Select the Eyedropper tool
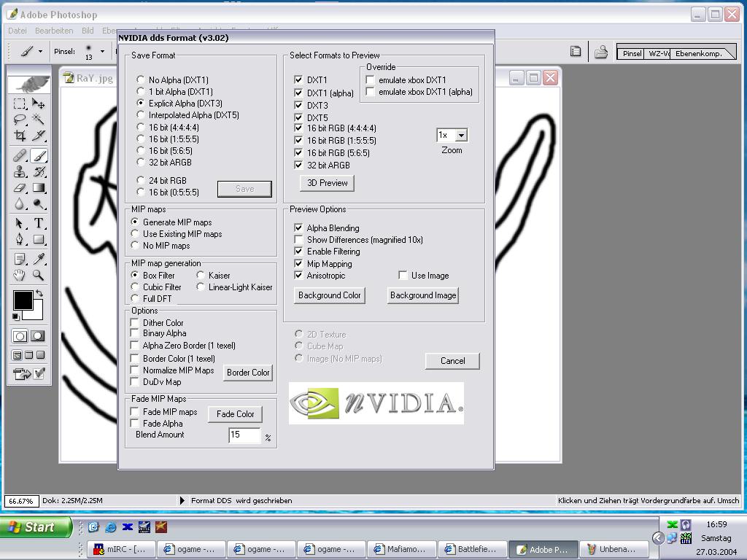 click(39, 259)
